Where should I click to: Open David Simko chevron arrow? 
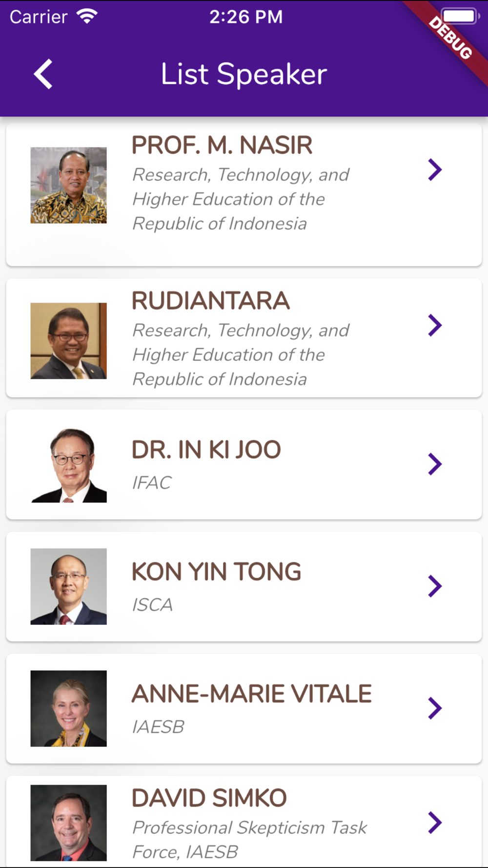pos(435,823)
